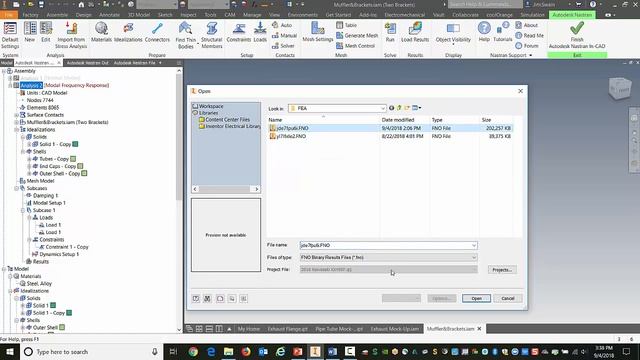
Task: Open the Idealizations tool
Action: [128, 32]
